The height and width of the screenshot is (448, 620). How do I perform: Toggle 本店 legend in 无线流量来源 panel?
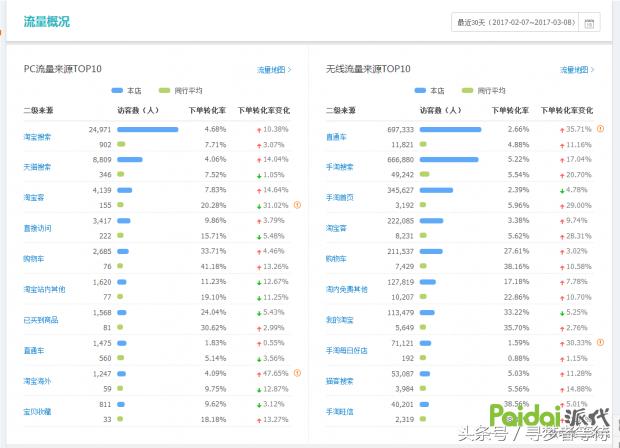[x=429, y=91]
